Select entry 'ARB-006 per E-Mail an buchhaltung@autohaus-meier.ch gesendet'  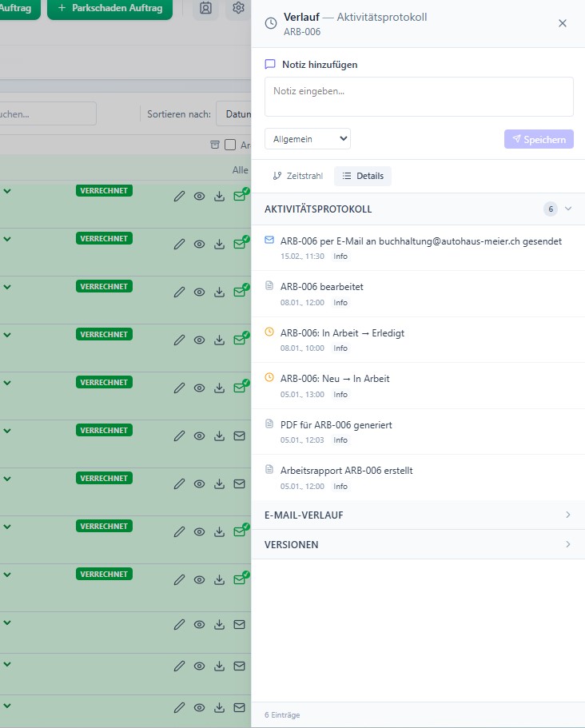[x=418, y=248]
